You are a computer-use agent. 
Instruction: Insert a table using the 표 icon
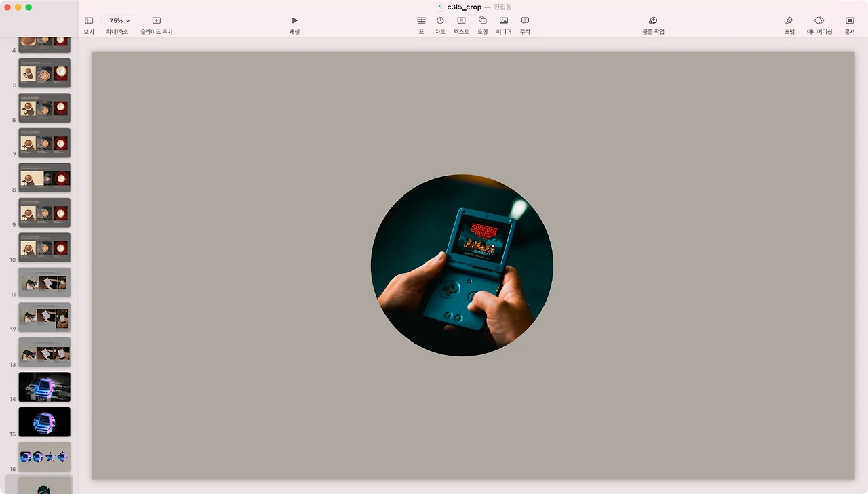[421, 21]
